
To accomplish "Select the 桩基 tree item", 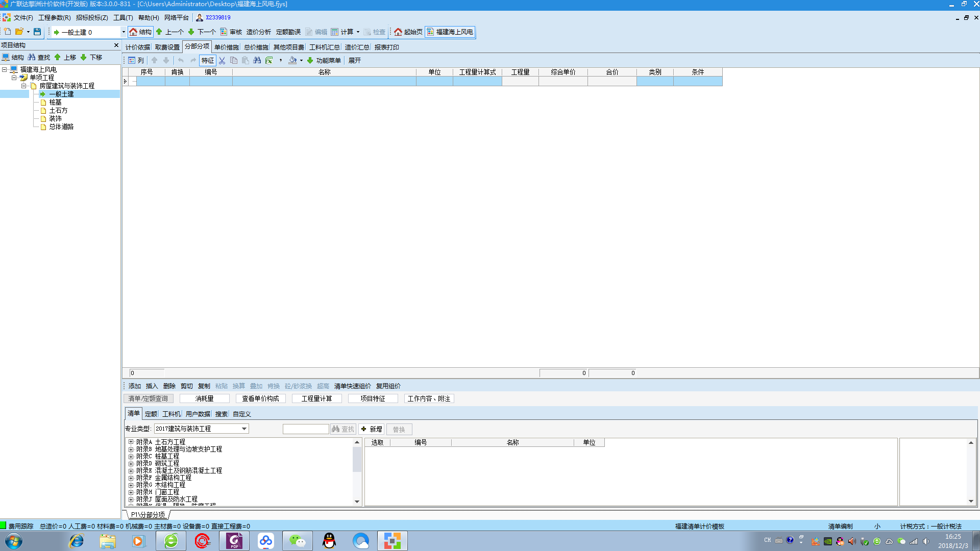I will click(x=55, y=102).
